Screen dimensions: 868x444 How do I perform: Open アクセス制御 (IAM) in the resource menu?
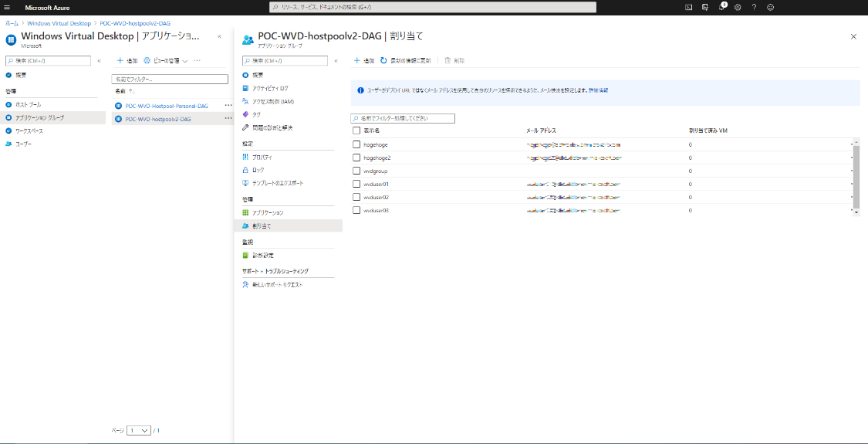272,101
